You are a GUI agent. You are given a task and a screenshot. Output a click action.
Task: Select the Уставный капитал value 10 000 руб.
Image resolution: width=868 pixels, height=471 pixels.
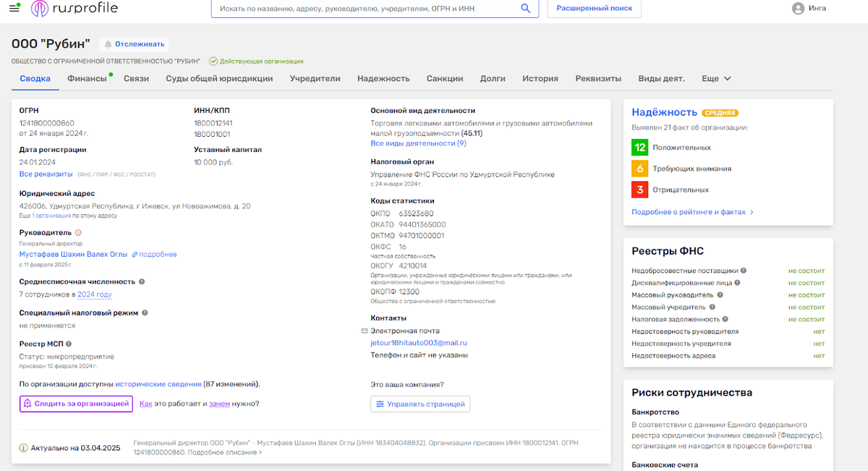click(x=213, y=162)
